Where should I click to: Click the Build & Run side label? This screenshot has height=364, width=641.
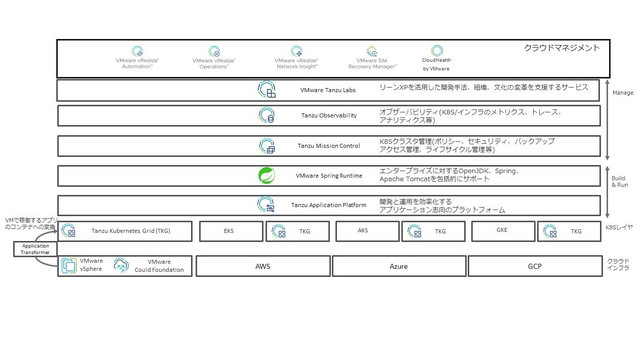(619, 181)
